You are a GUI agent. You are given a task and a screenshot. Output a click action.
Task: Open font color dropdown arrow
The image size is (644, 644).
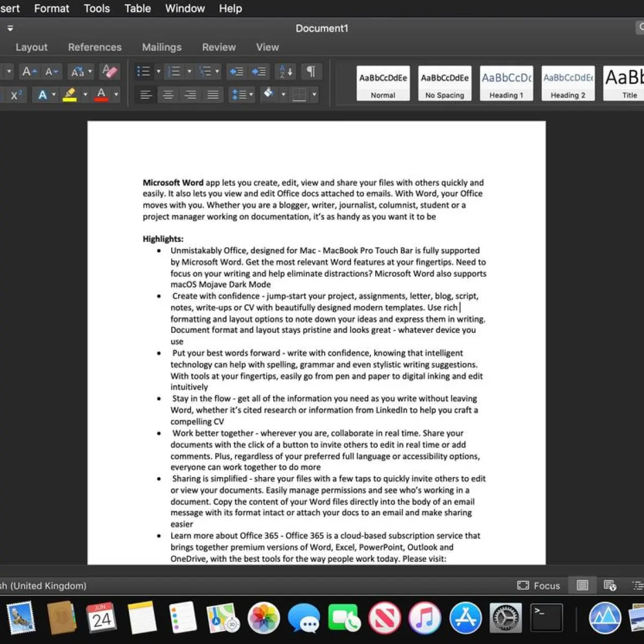click(116, 95)
